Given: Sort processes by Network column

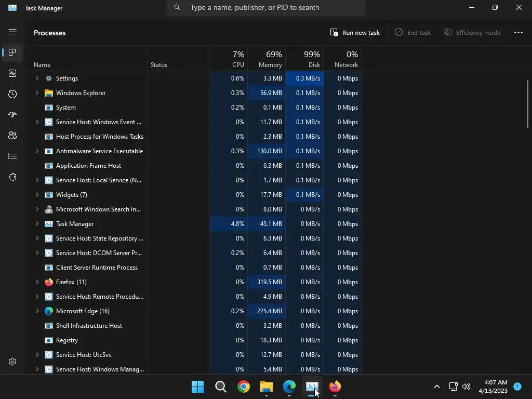Looking at the screenshot, I should (x=343, y=59).
